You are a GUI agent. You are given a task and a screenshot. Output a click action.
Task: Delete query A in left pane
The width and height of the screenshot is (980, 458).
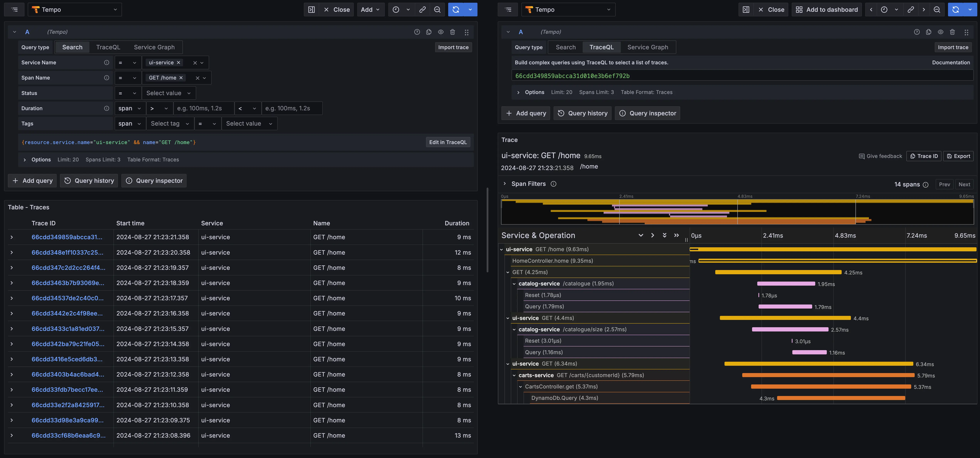tap(452, 32)
